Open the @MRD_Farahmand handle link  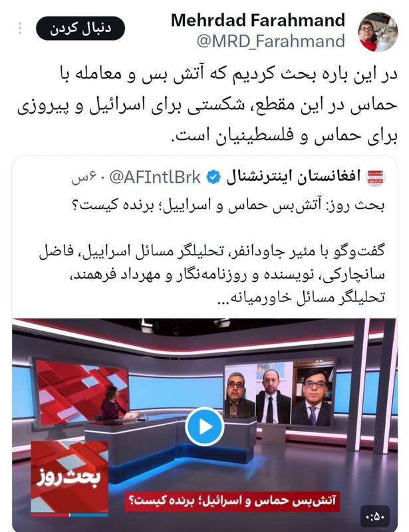coord(271,41)
